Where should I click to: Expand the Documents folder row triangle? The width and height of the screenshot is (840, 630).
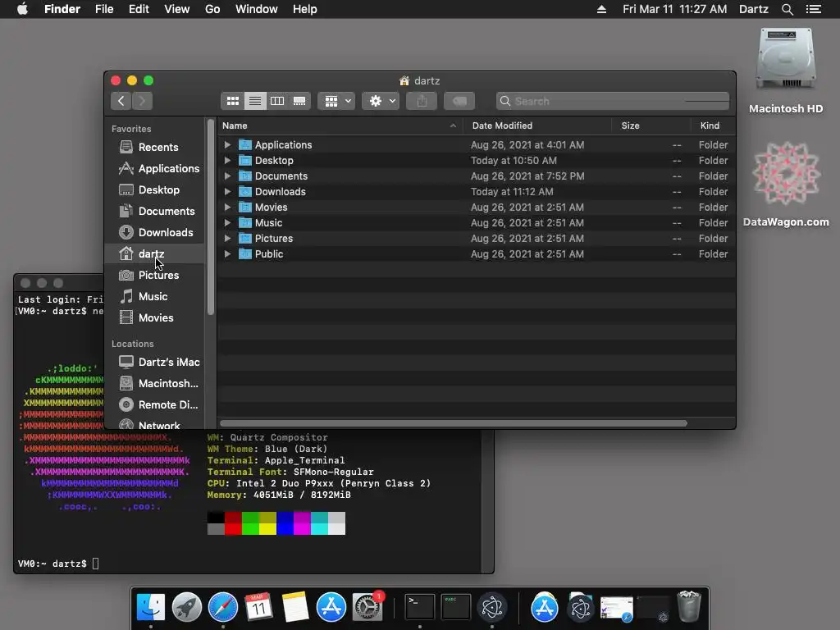pos(227,176)
